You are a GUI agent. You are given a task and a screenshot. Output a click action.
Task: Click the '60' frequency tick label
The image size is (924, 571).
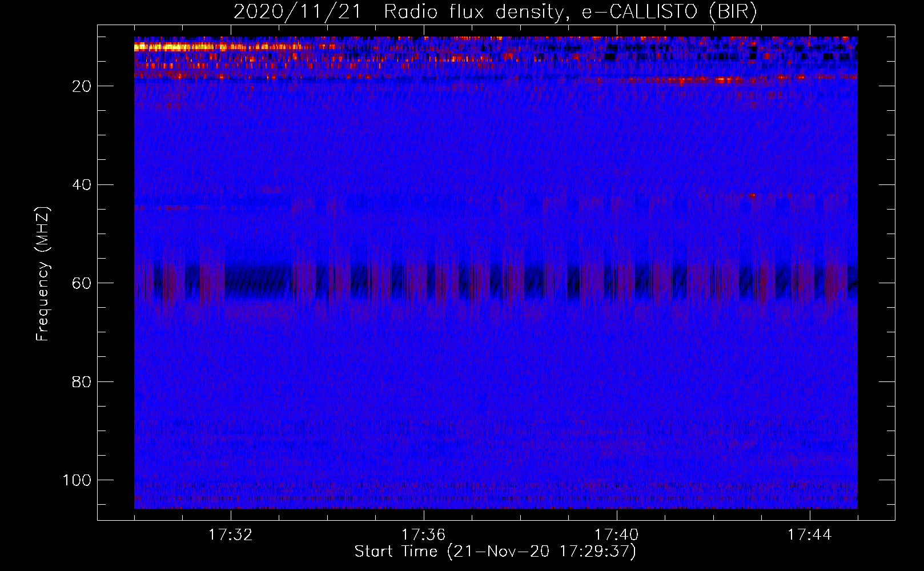82,283
